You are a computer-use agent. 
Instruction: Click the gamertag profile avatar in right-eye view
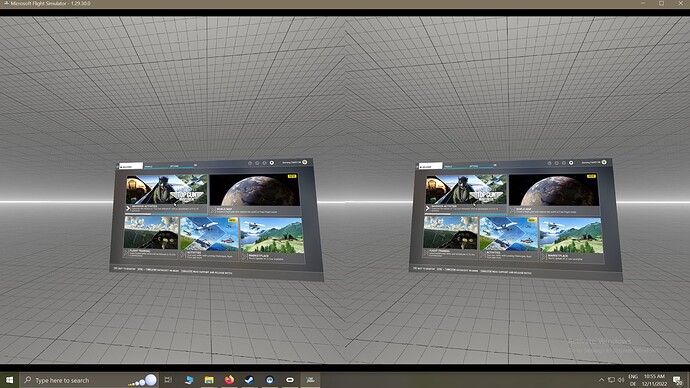point(604,162)
